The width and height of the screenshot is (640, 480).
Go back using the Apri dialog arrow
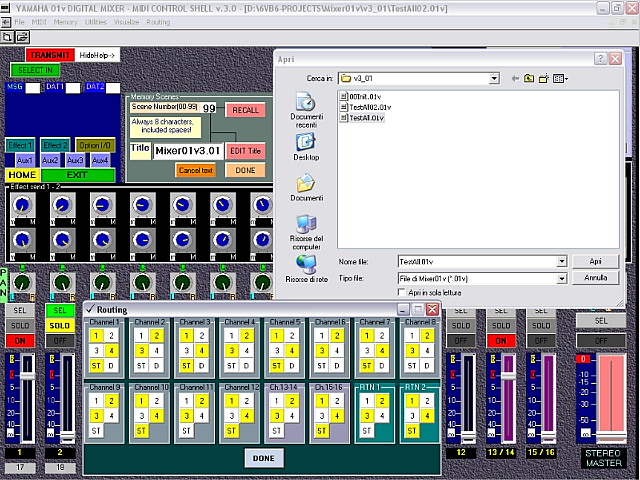pos(515,78)
